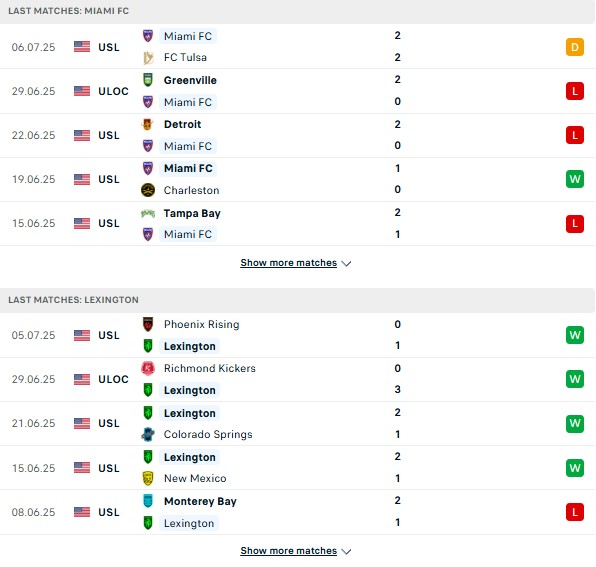This screenshot has width=596, height=567.
Task: Click the red L badge for Greenville match
Action: click(x=575, y=91)
